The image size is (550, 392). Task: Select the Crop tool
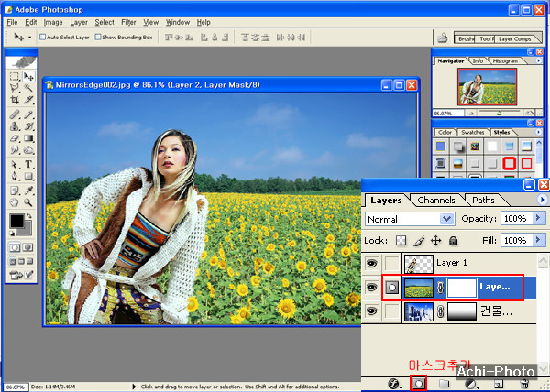point(16,100)
